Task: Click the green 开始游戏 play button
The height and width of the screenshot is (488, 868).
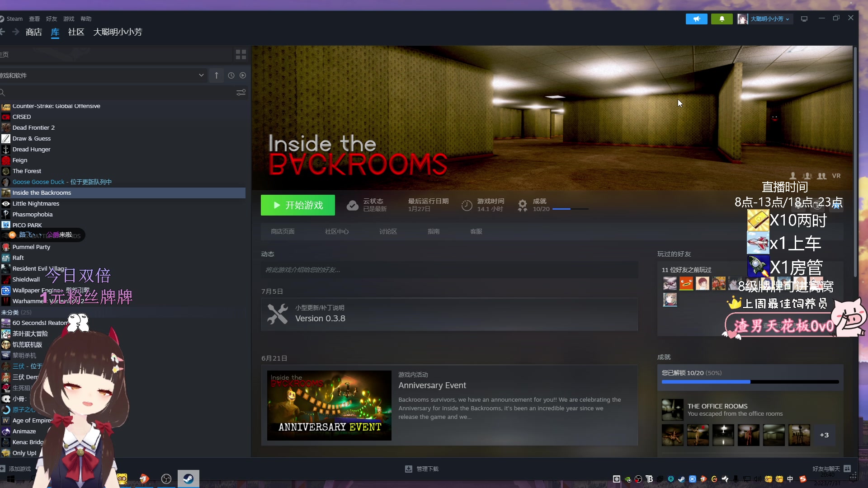Action: tap(298, 205)
